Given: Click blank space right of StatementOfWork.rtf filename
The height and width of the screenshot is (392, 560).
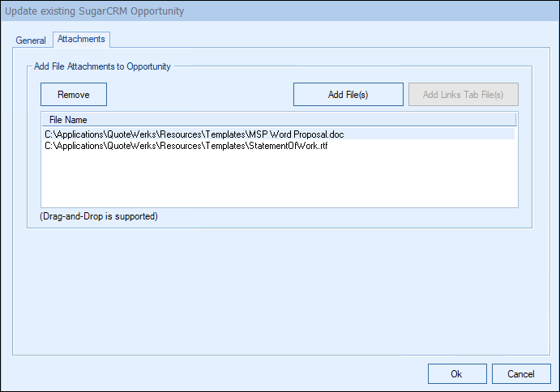Looking at the screenshot, I should (x=421, y=146).
